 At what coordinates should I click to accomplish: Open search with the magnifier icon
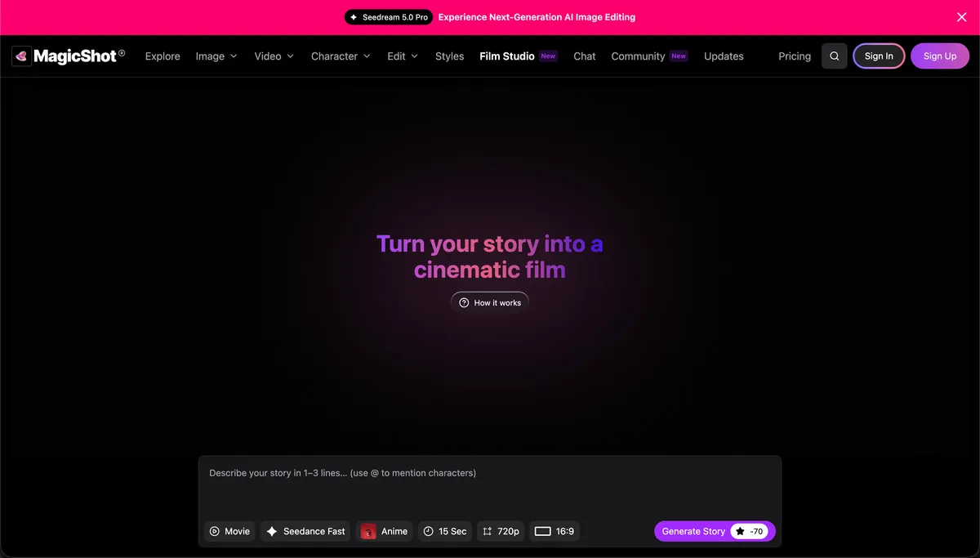pos(834,56)
